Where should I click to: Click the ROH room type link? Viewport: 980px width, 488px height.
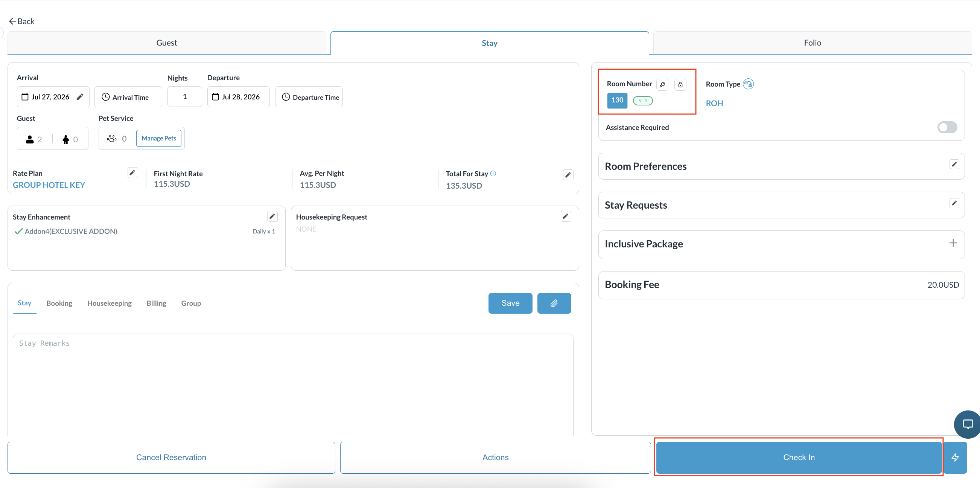coord(714,104)
